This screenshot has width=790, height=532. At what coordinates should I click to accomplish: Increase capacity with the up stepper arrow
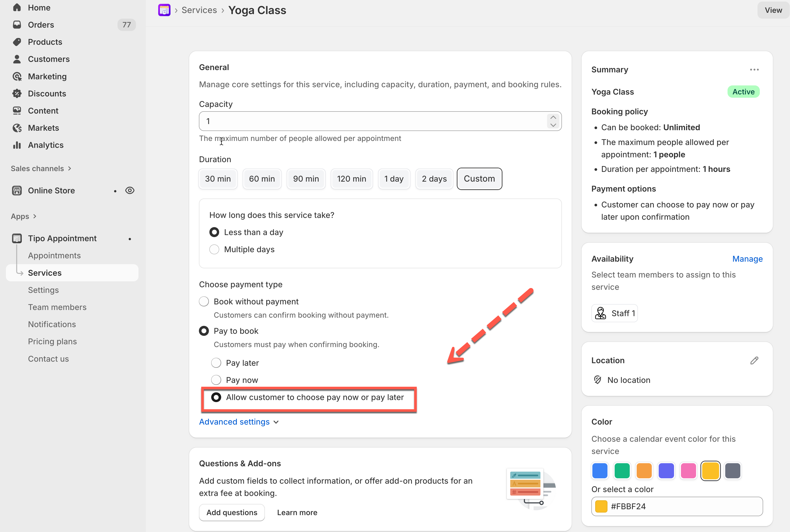tap(553, 117)
